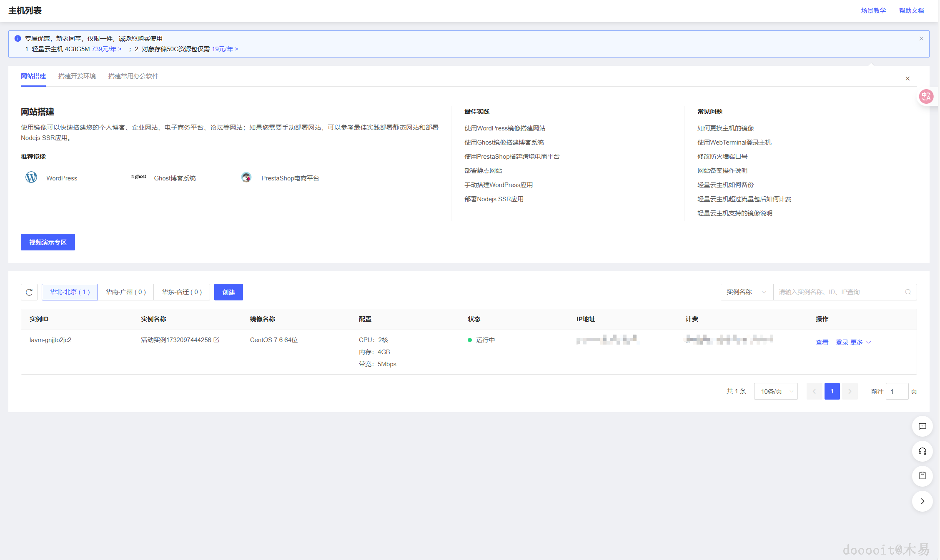The image size is (940, 560).
Task: Select the 华南-广州 region tab
Action: coord(125,292)
